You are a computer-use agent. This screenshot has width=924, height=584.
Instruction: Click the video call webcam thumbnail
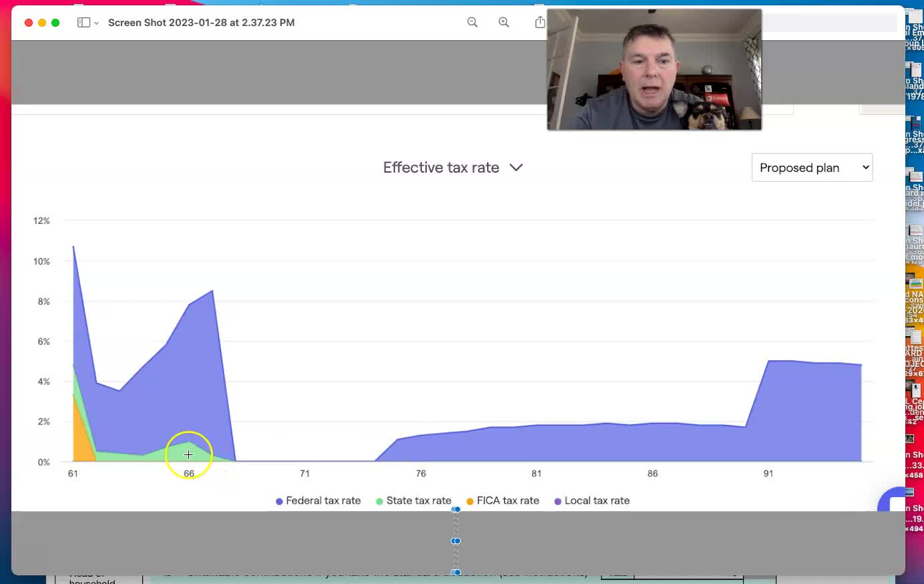654,69
